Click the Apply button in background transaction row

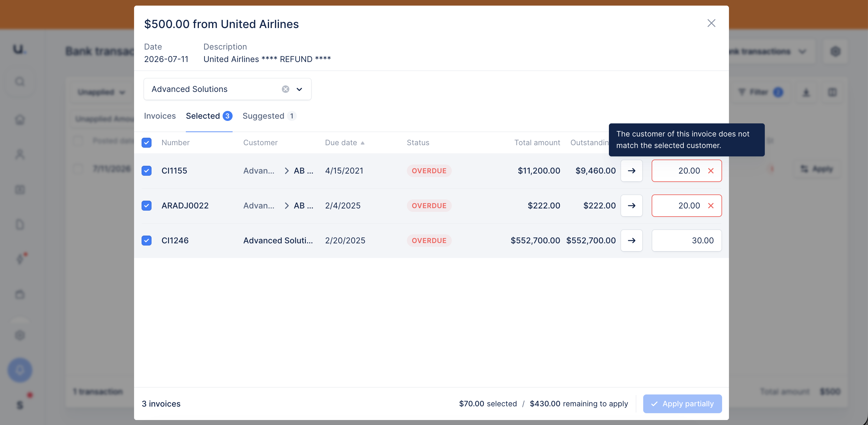(817, 169)
